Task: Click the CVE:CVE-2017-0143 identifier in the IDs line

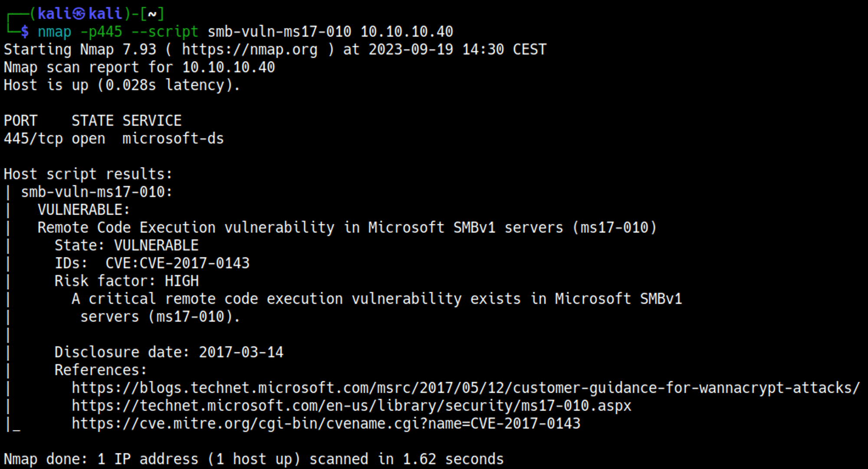Action: click(x=177, y=263)
